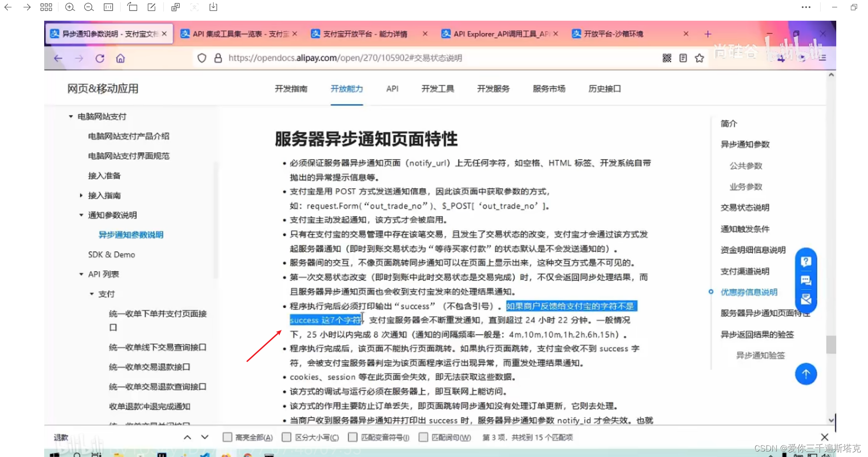Enable 匹配变音符号 checkbox

click(353, 437)
